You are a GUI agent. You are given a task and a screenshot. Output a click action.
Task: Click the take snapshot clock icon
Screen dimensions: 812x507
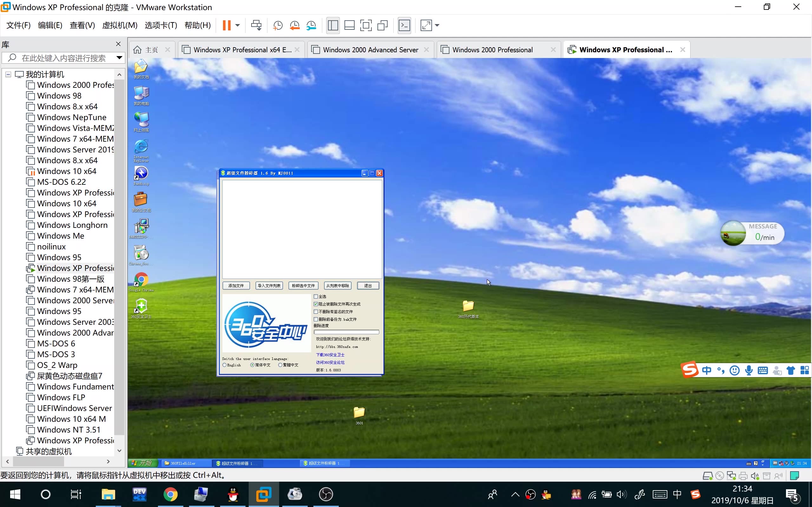(x=278, y=25)
